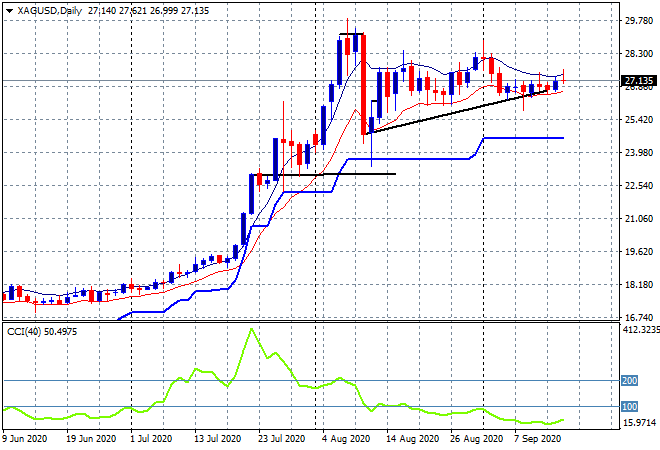Click the 16.740 price scale label
The width and height of the screenshot is (660, 450).
(639, 318)
